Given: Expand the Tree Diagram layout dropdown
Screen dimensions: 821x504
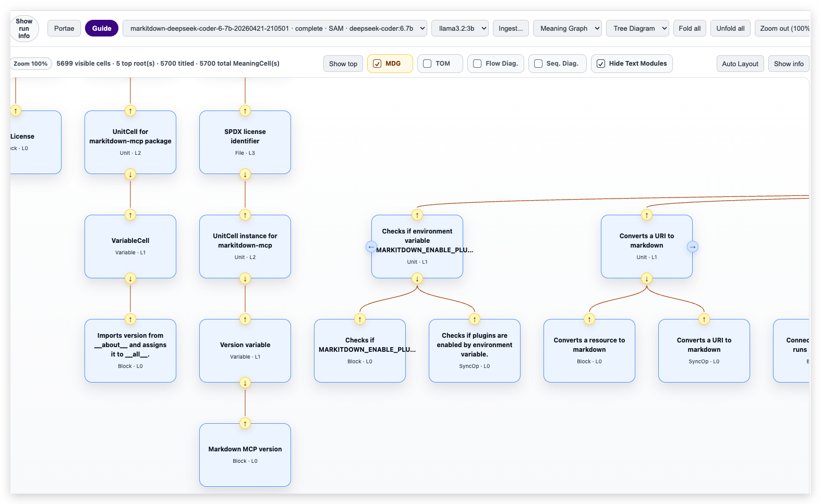Looking at the screenshot, I should (x=637, y=28).
